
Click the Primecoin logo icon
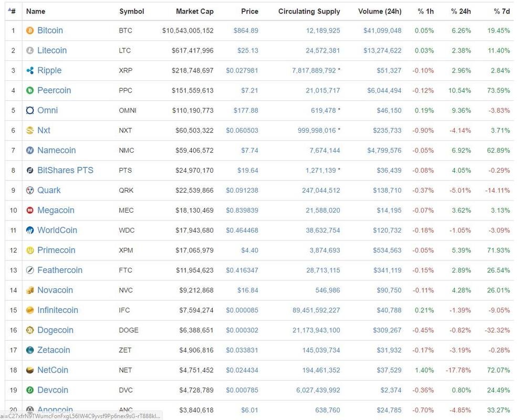click(x=30, y=250)
